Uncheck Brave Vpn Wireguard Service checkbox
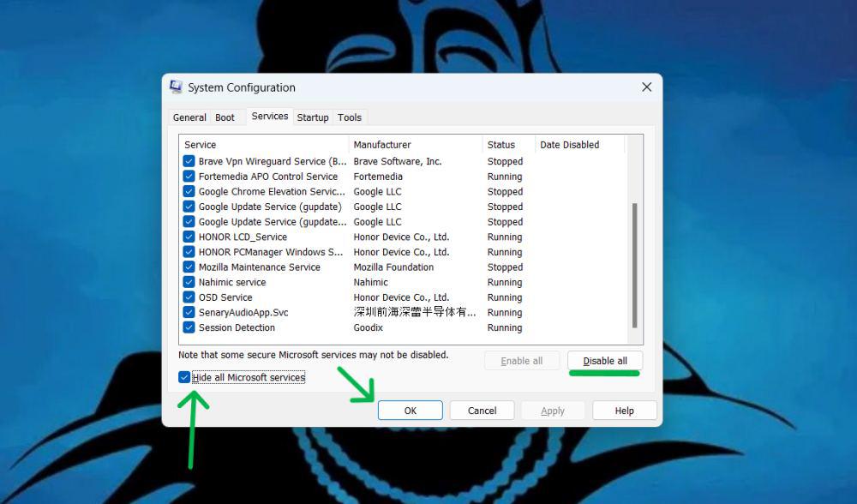857x504 pixels. tap(189, 161)
